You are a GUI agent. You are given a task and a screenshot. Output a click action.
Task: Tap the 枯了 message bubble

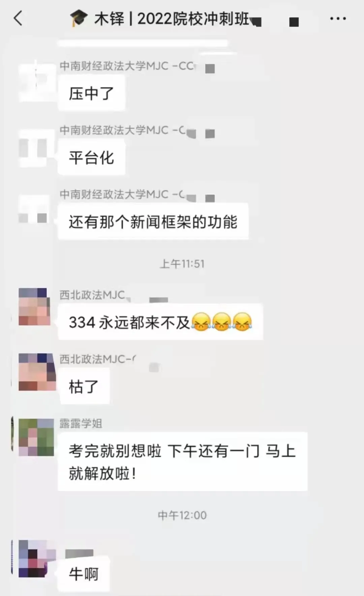click(84, 386)
